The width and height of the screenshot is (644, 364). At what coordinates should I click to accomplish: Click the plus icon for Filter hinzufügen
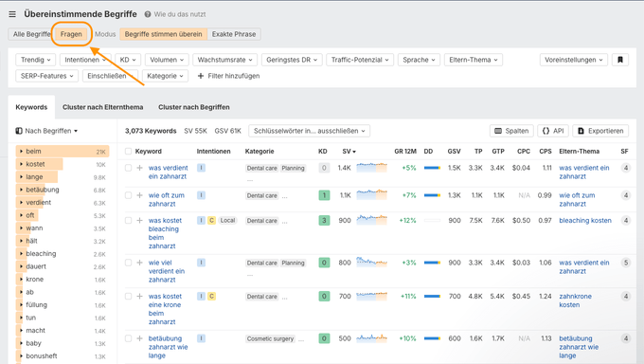[201, 76]
